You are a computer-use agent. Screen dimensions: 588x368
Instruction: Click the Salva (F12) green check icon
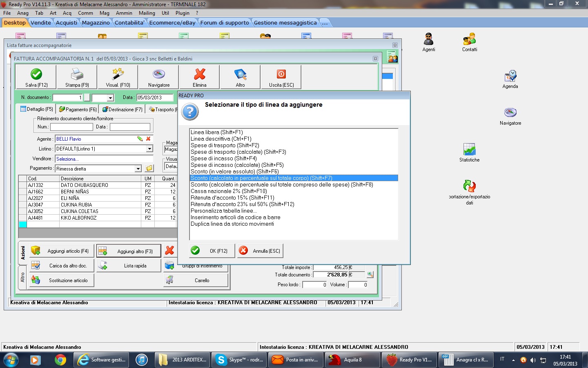[36, 74]
